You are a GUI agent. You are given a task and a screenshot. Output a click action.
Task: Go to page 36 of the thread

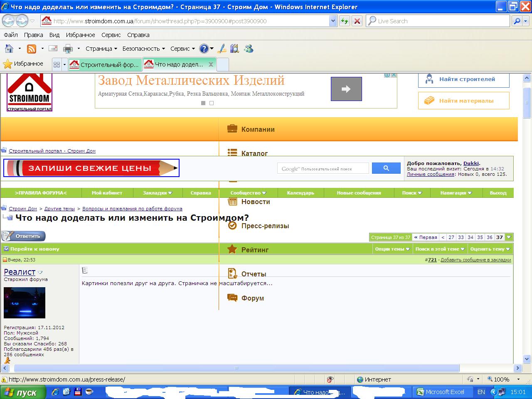tap(490, 237)
